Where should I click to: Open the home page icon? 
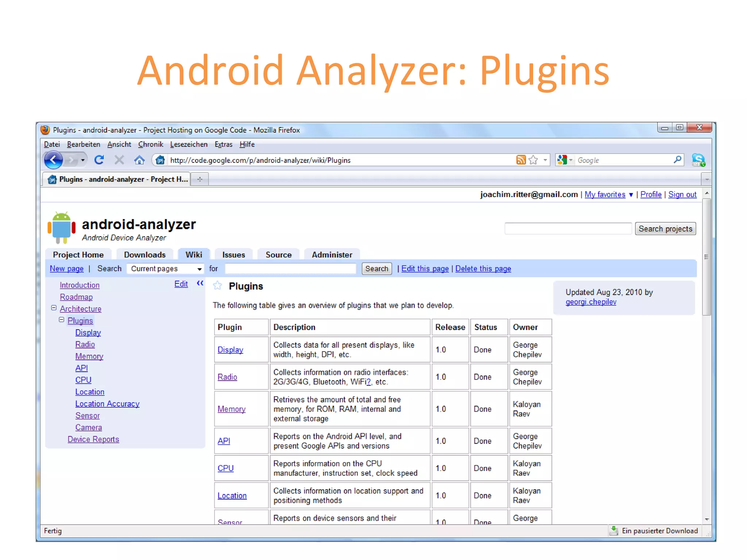139,160
